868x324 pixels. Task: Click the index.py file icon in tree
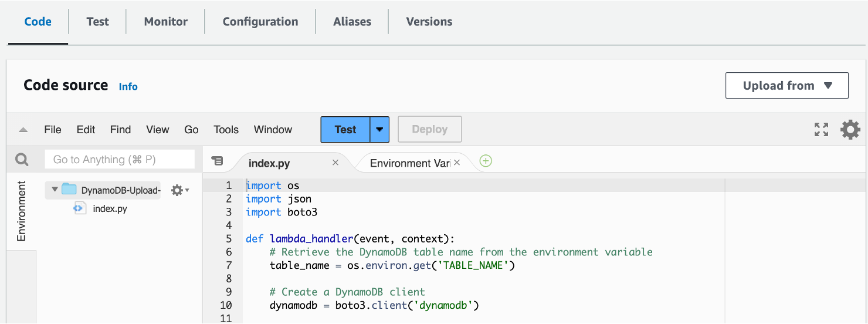pos(80,208)
